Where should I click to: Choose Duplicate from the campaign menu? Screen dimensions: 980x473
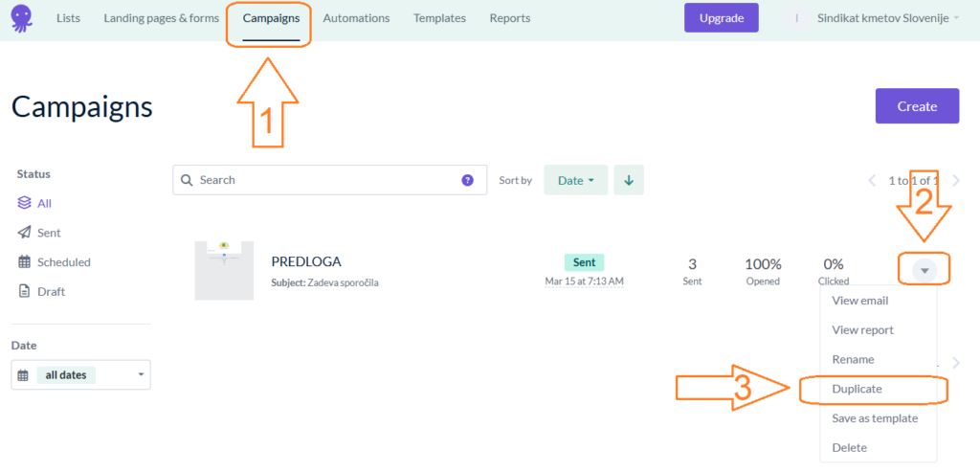857,389
